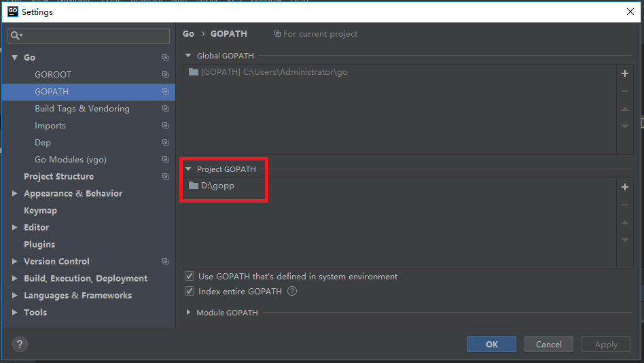Click the D:\gopp folder entry

click(217, 186)
